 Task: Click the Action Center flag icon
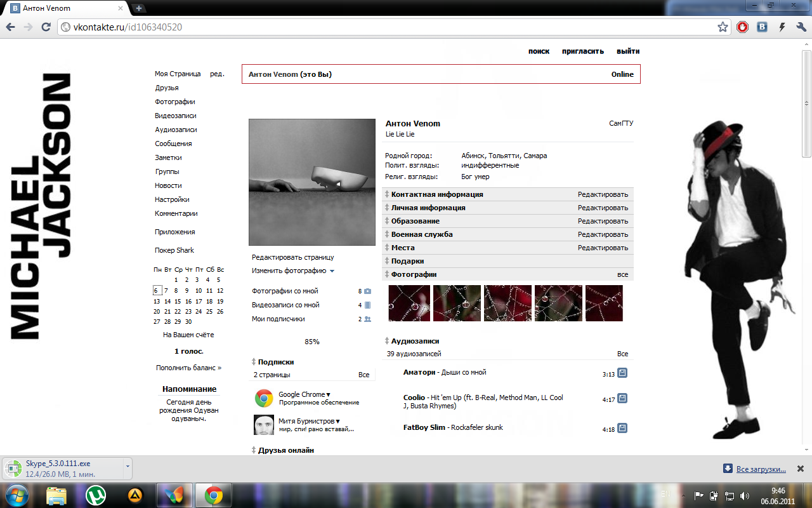coord(698,495)
